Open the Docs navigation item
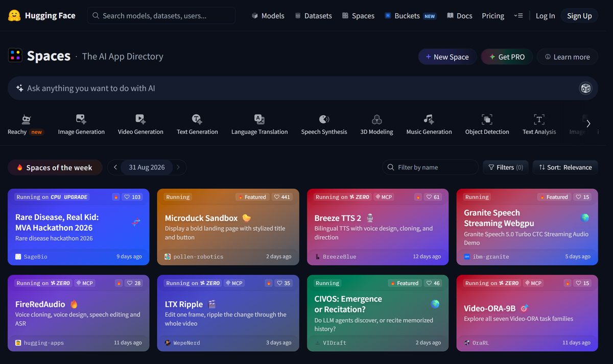Image resolution: width=613 pixels, height=364 pixels. click(x=459, y=16)
